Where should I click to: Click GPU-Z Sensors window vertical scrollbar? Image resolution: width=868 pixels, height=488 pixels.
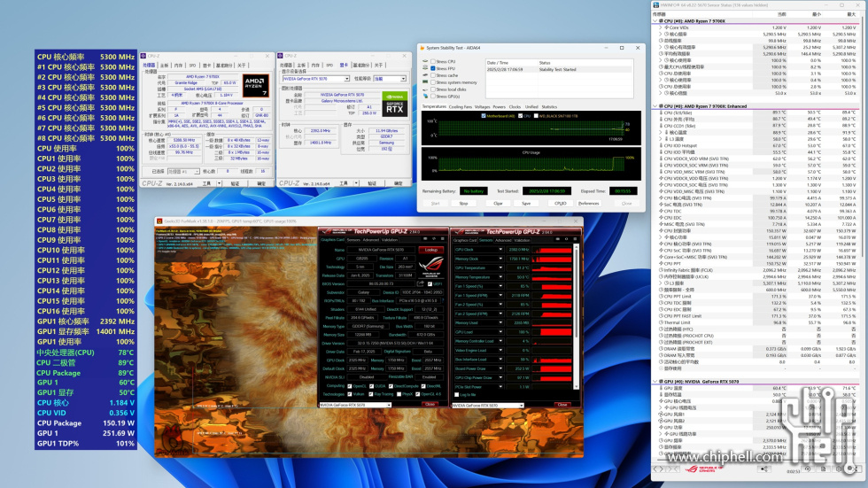(577, 316)
